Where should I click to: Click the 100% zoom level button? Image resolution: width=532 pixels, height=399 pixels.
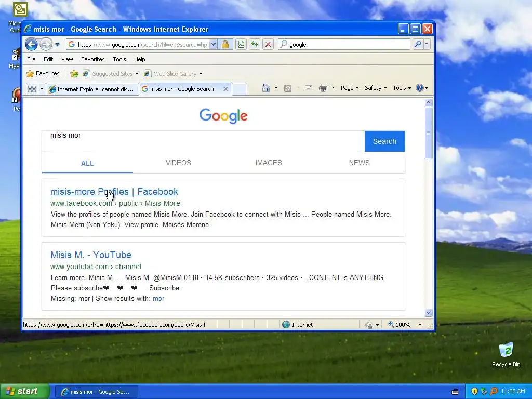[x=400, y=325]
